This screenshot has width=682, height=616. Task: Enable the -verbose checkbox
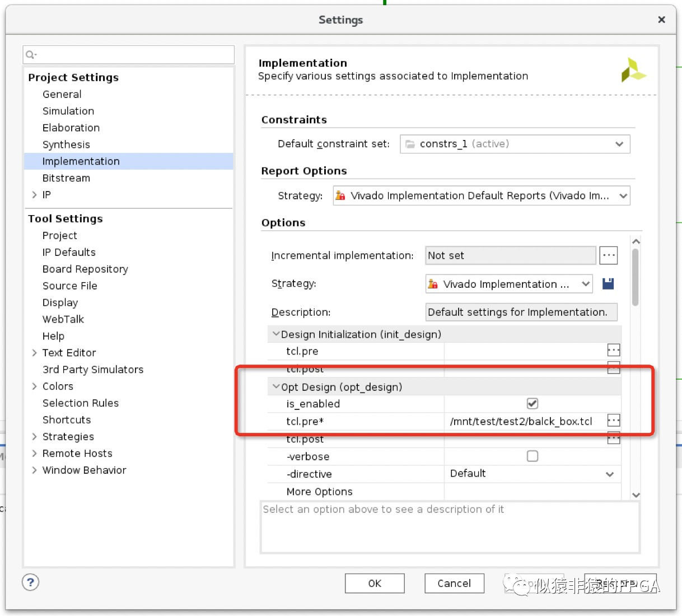pyautogui.click(x=532, y=456)
